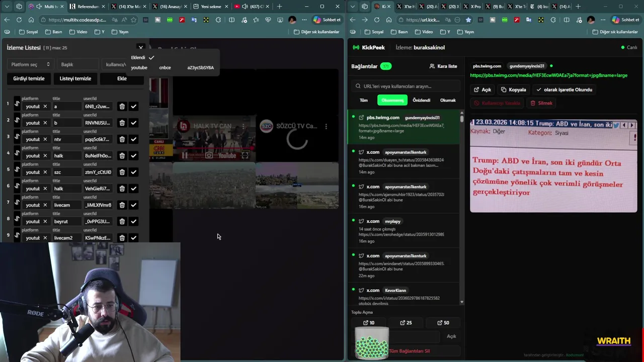
Task: Switch to the "Yeni sekme" browser tab
Action: point(212,7)
